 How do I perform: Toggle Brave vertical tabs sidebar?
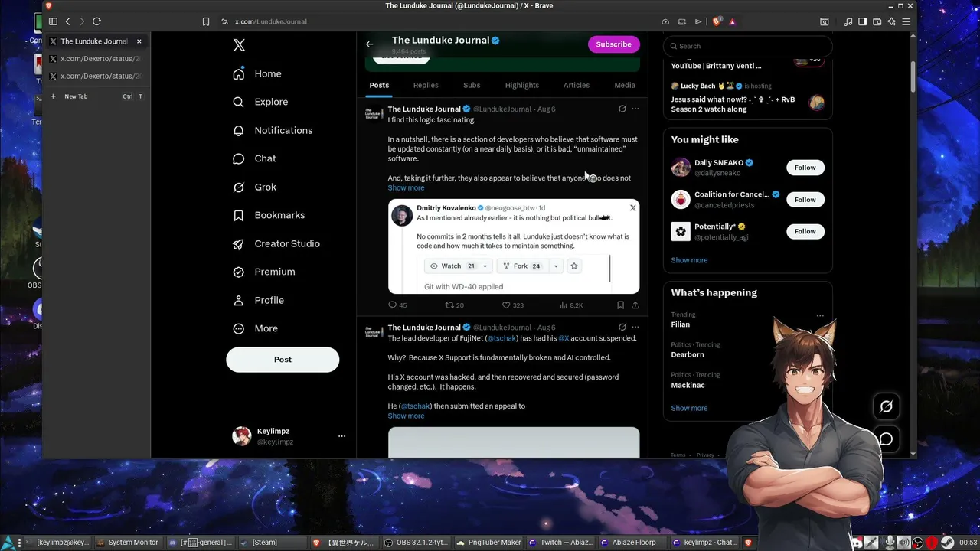[x=53, y=21]
